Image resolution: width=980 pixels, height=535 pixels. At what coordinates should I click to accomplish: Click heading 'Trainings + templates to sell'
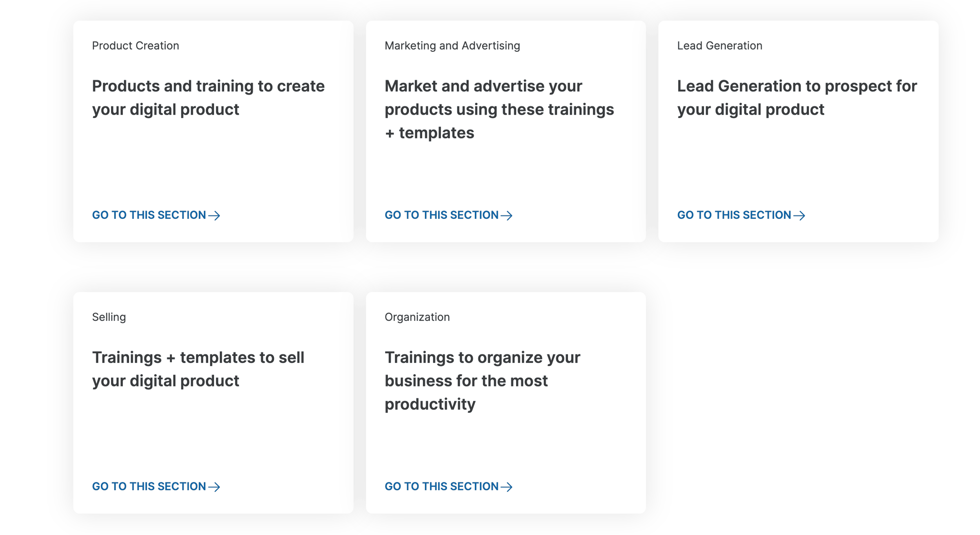[198, 369]
